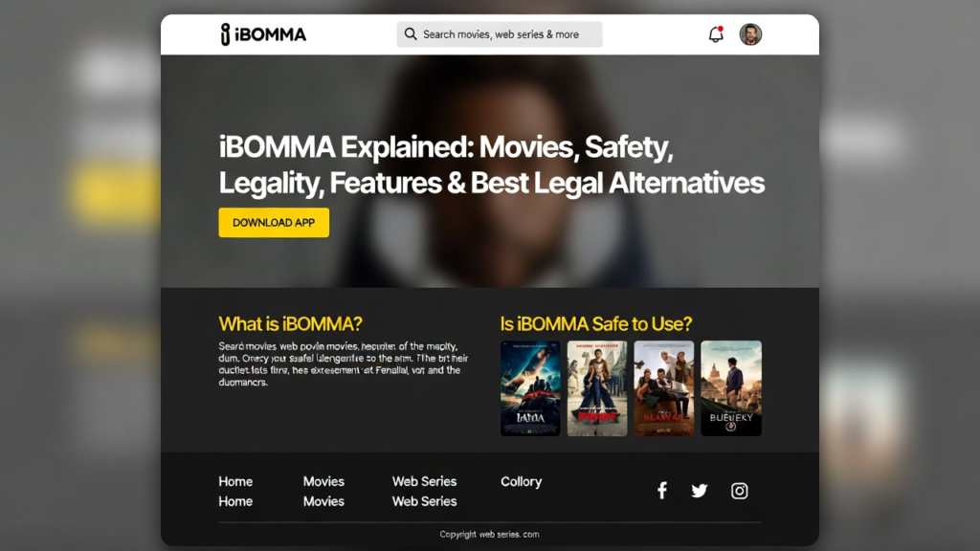This screenshot has height=551, width=980.
Task: Click the 'What is iBOMMA?' heading
Action: point(290,323)
